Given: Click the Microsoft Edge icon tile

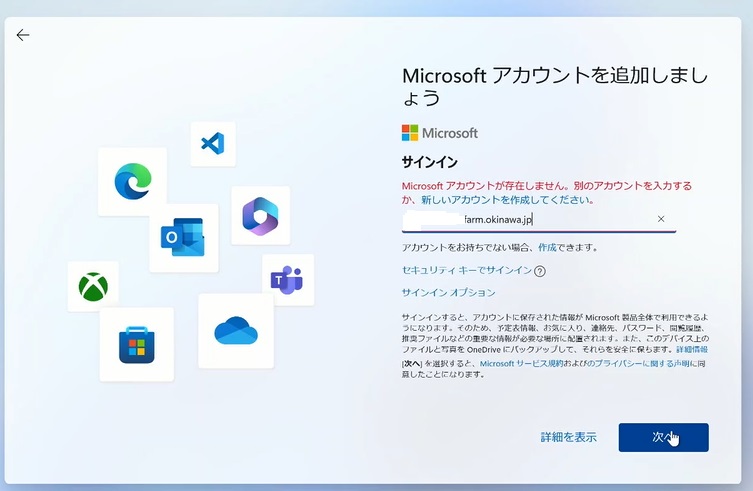Looking at the screenshot, I should pyautogui.click(x=133, y=182).
